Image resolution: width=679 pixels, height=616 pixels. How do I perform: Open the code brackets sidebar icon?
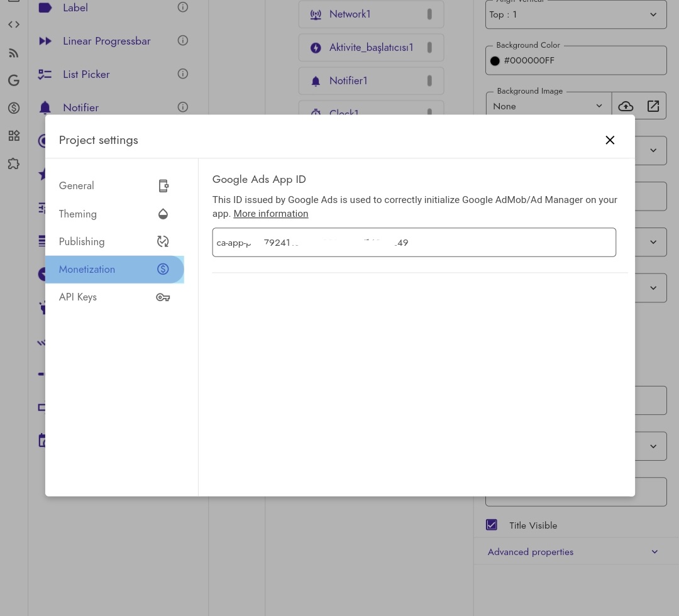click(x=14, y=25)
